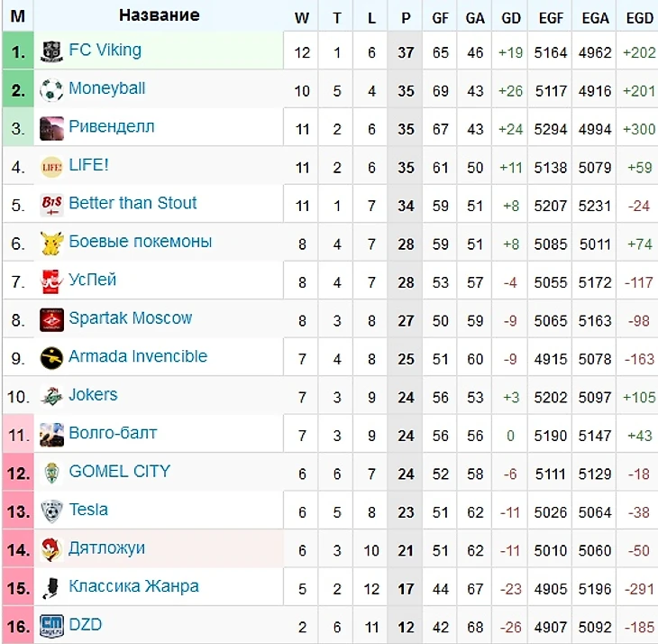
Task: Sort table by the EGD column header
Action: point(640,18)
